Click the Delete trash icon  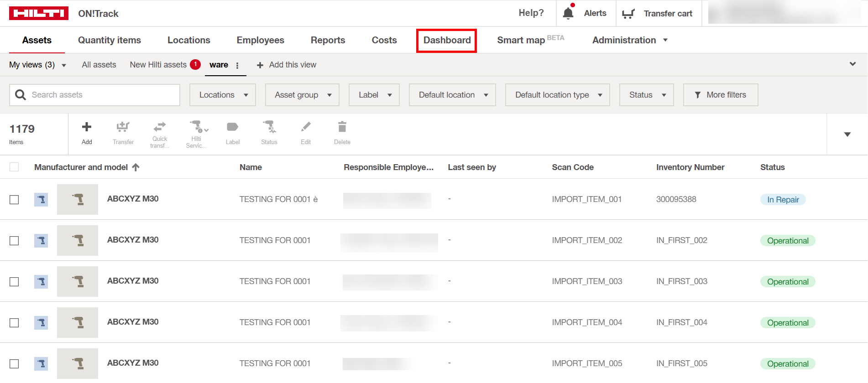coord(342,127)
